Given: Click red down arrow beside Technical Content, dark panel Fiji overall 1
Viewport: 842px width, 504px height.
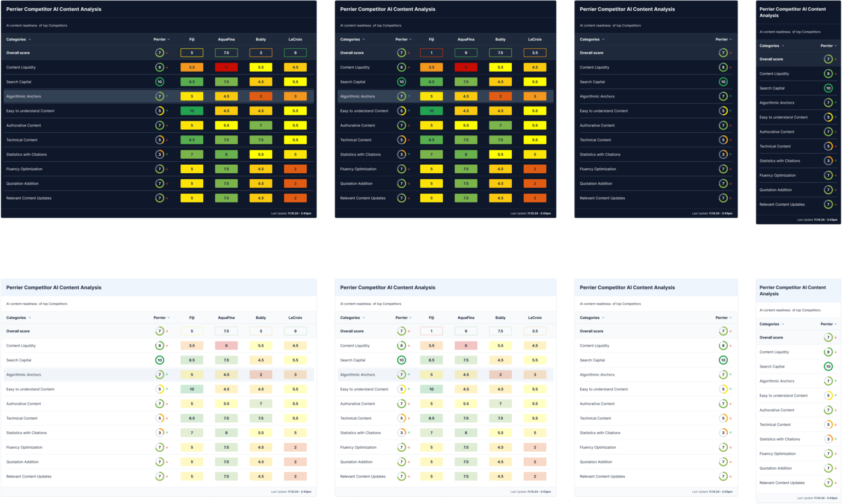Looking at the screenshot, I should (408, 140).
